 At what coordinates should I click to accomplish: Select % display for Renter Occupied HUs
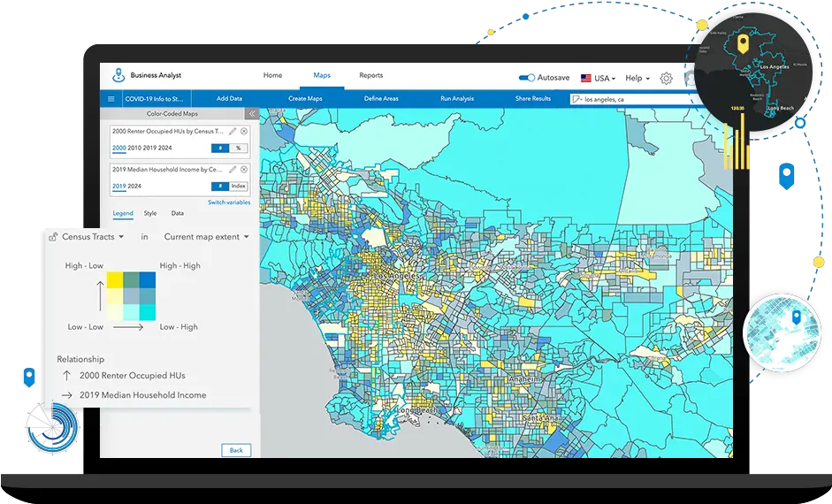click(x=238, y=148)
